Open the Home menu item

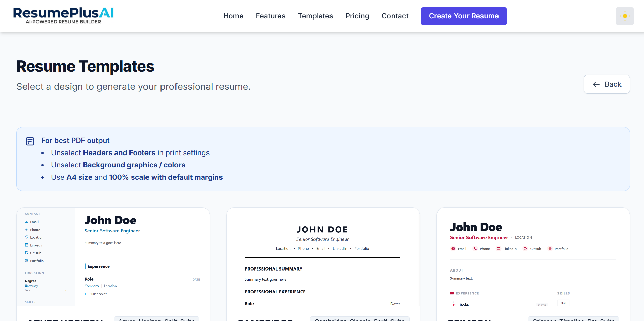click(233, 16)
